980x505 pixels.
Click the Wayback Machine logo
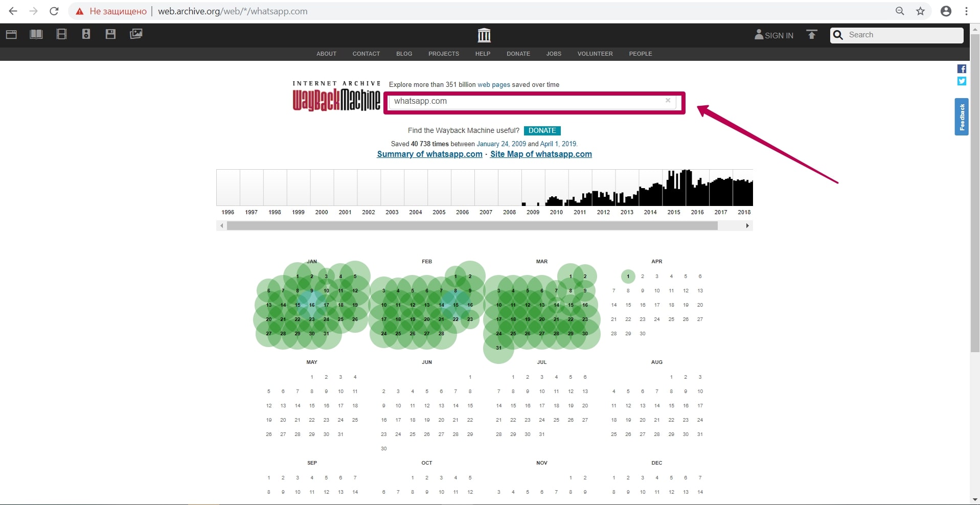coord(336,96)
